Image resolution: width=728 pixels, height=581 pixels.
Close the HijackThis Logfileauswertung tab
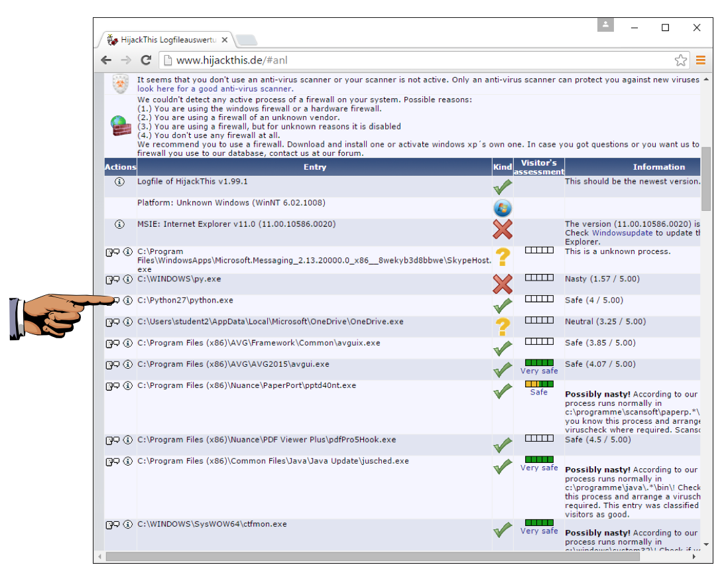225,40
